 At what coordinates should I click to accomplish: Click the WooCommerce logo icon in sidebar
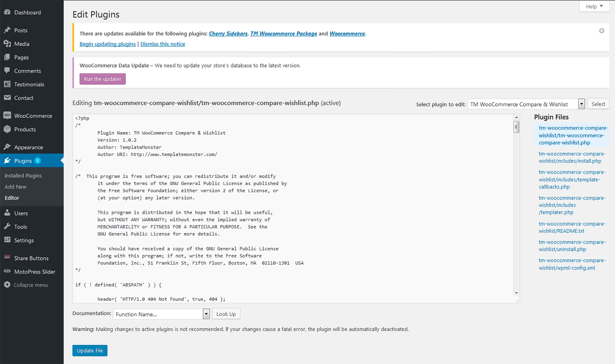[x=7, y=116]
